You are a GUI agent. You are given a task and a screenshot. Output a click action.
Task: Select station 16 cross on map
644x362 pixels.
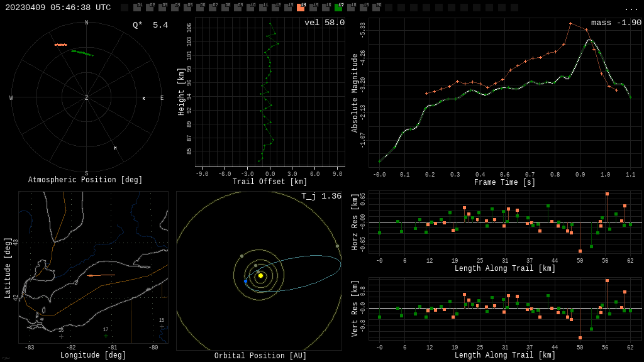(61, 336)
